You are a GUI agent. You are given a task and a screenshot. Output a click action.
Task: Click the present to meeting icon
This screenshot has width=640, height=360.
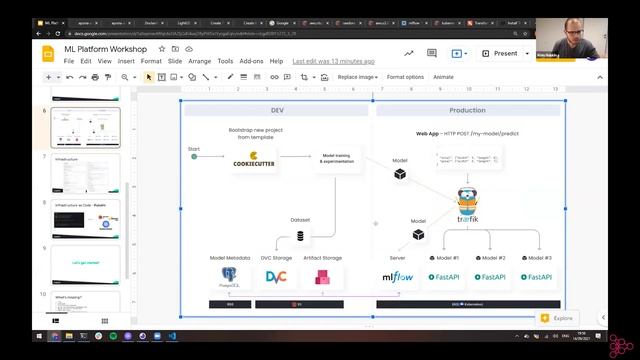[457, 53]
